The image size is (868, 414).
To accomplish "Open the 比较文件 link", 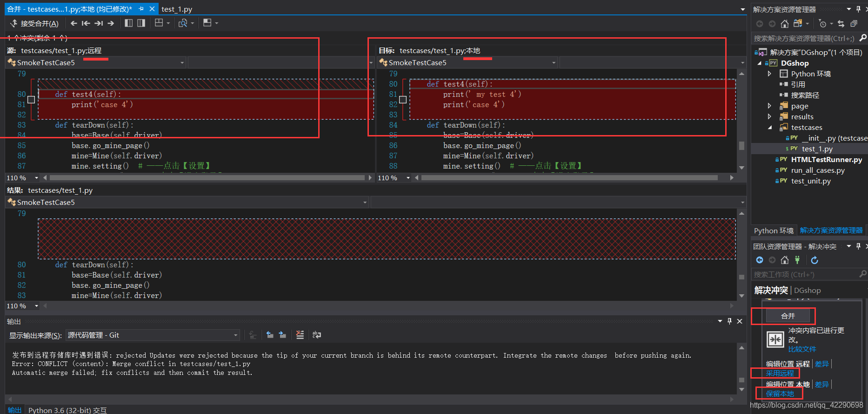I will 802,349.
